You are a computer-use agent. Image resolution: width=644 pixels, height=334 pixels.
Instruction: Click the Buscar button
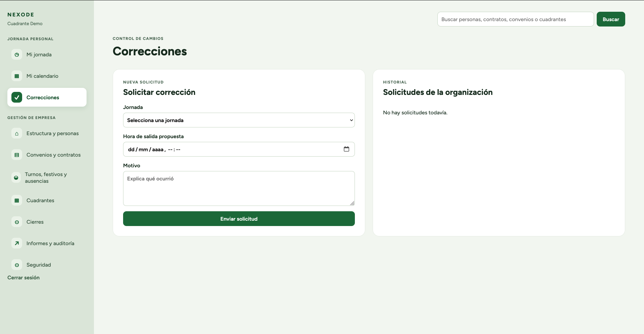click(611, 19)
